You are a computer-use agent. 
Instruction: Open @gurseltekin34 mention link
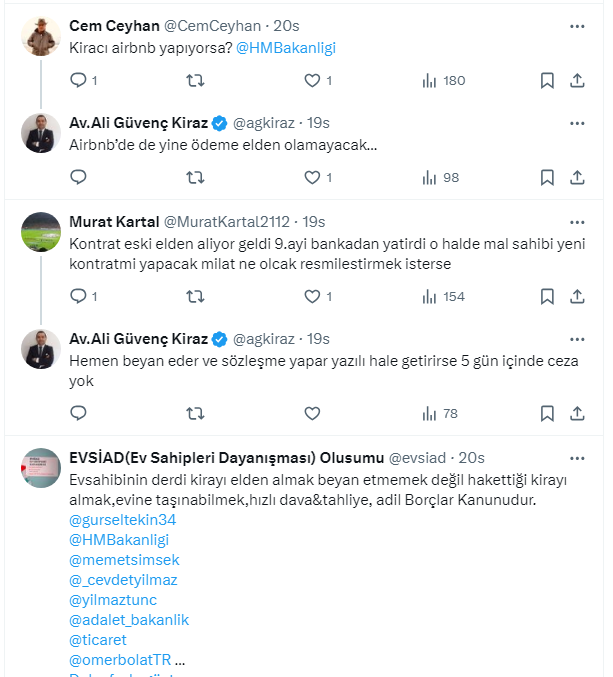click(x=123, y=520)
